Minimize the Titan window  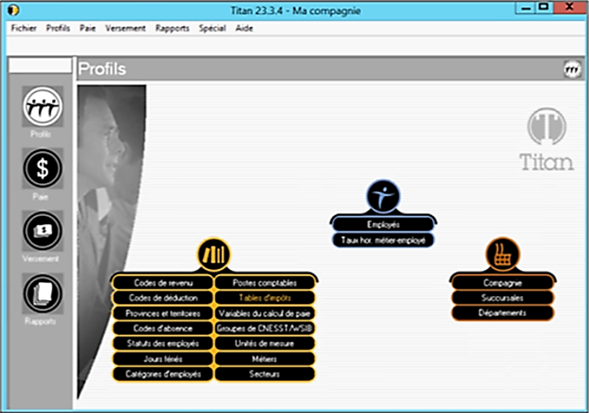526,8
